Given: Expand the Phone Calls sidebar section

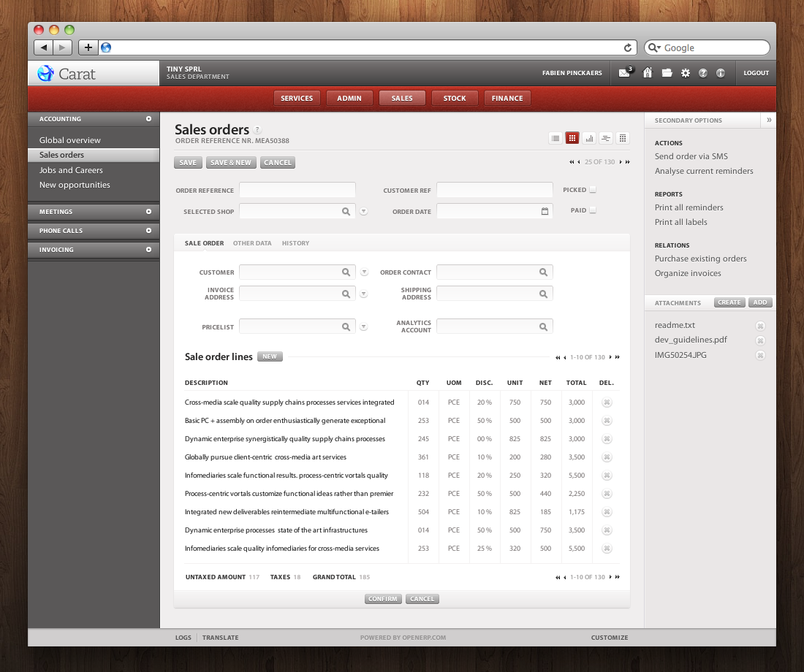Looking at the screenshot, I should (x=148, y=231).
